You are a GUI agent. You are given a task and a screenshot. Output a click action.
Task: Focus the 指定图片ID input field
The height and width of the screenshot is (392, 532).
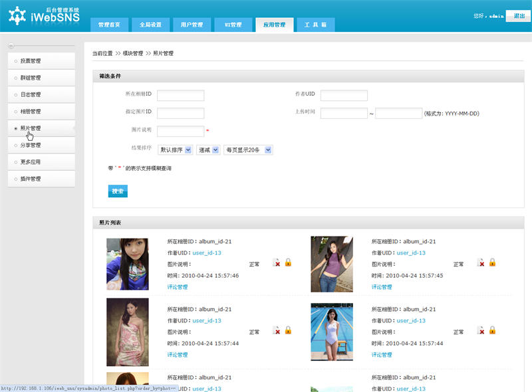coord(180,113)
